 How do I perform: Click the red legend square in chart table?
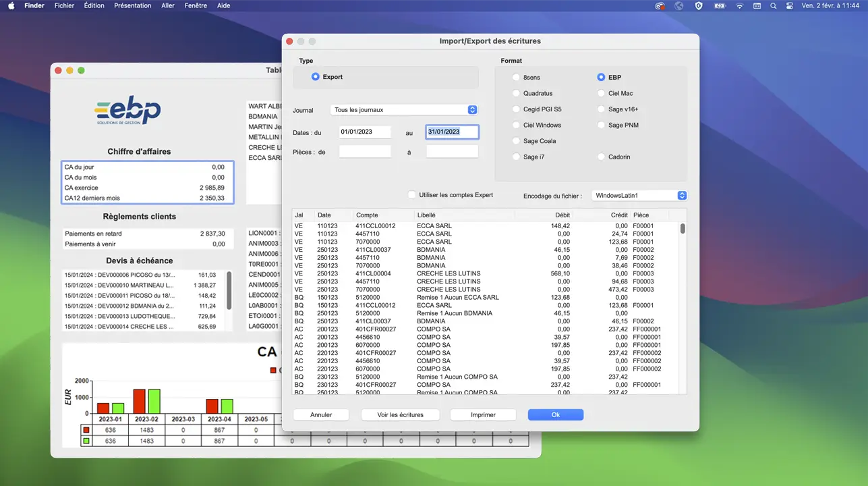click(x=86, y=429)
